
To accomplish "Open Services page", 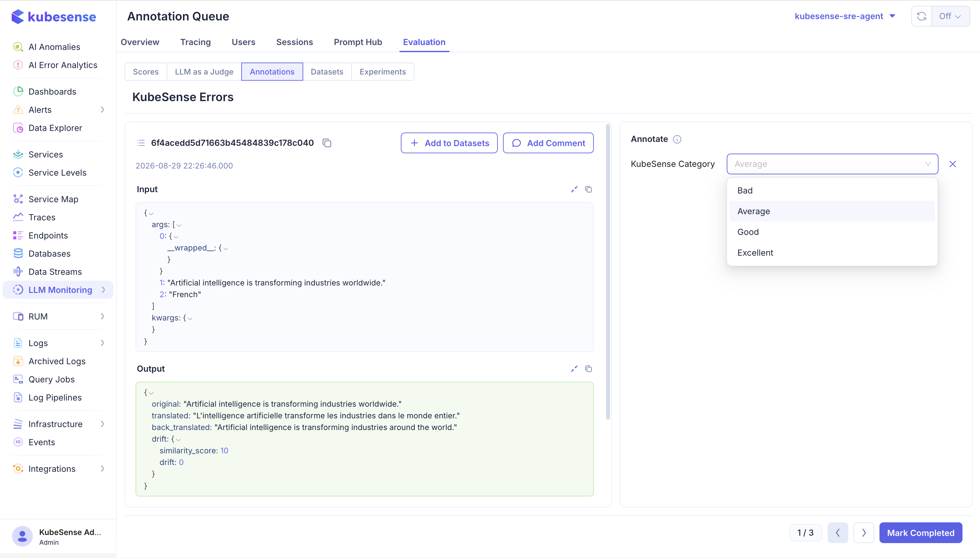I will click(x=46, y=155).
